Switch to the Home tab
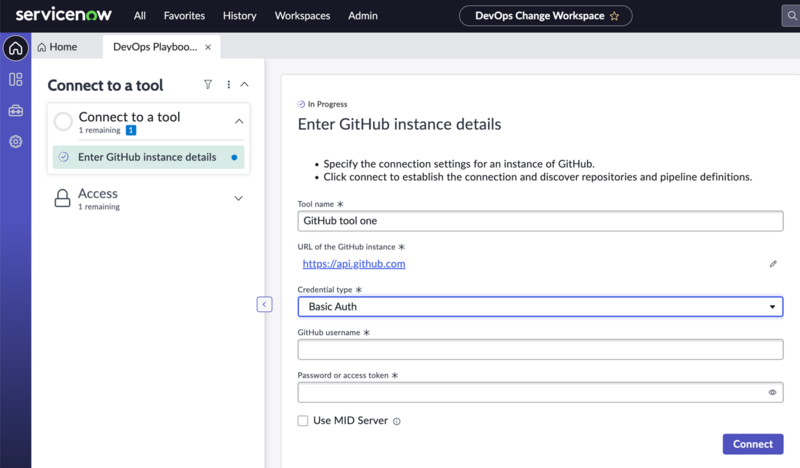Screen dimensions: 800x468 57,47
